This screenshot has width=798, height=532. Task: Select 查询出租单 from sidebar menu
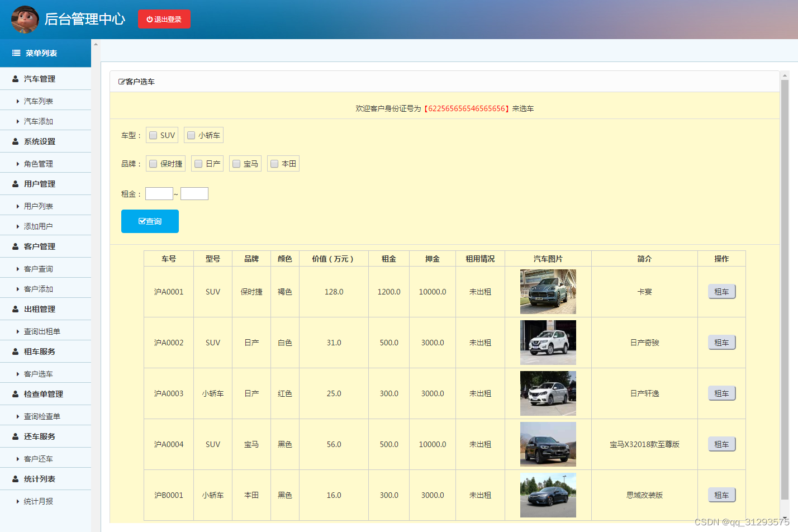42,331
